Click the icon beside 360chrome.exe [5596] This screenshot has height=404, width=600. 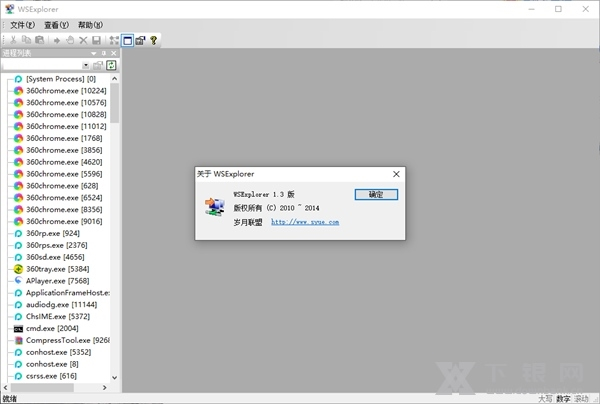[x=18, y=174]
